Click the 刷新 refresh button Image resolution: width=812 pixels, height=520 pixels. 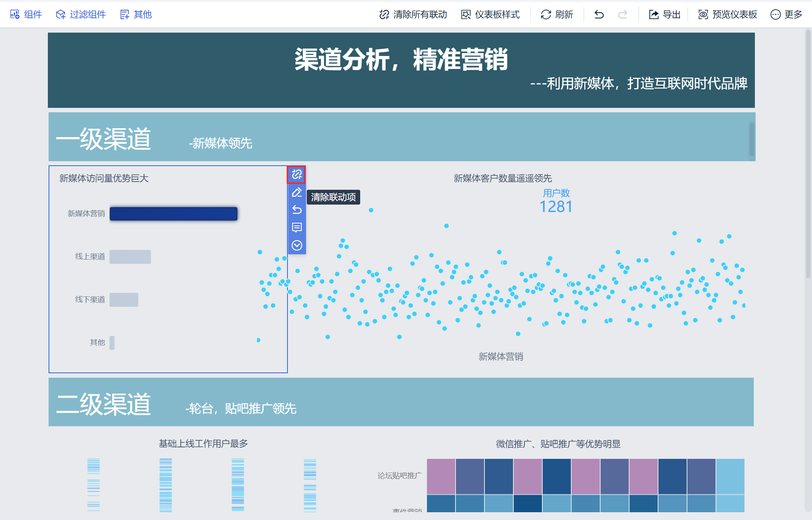pyautogui.click(x=557, y=14)
